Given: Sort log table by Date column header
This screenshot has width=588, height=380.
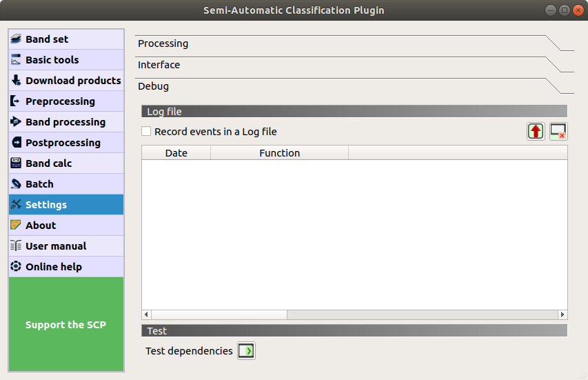Looking at the screenshot, I should pyautogui.click(x=176, y=153).
